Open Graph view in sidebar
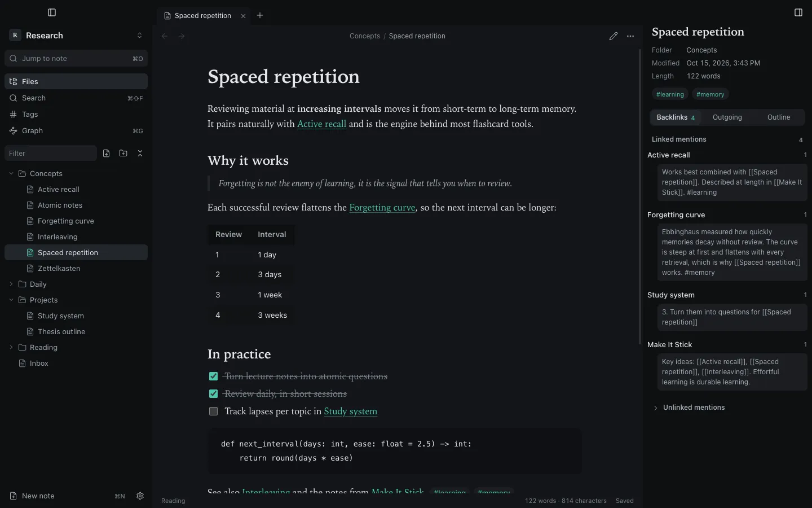The image size is (812, 508). click(76, 130)
